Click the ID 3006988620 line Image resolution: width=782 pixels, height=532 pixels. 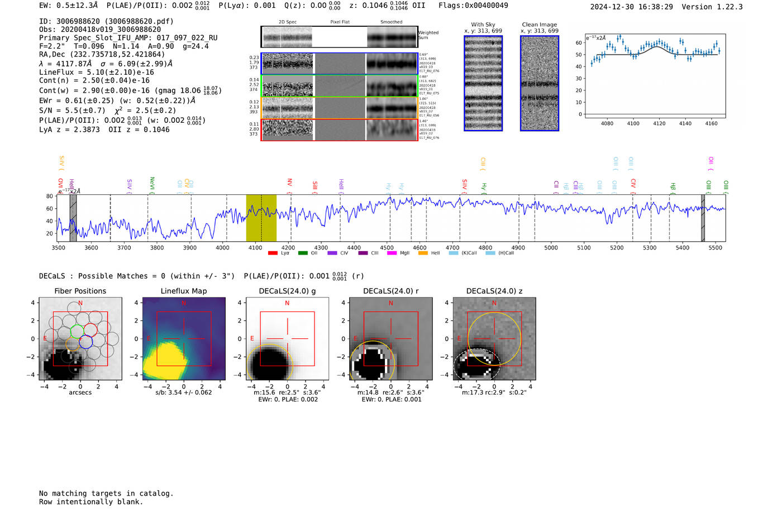(x=106, y=21)
